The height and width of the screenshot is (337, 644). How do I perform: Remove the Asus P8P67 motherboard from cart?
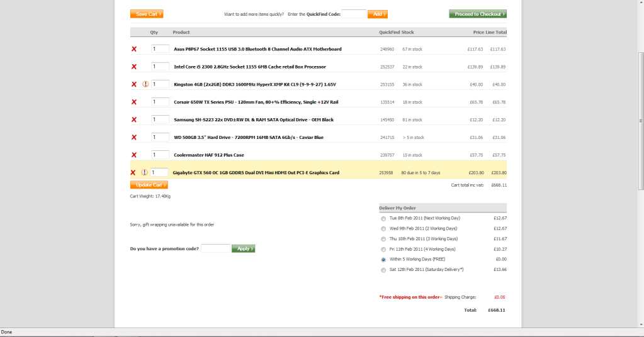tap(134, 49)
